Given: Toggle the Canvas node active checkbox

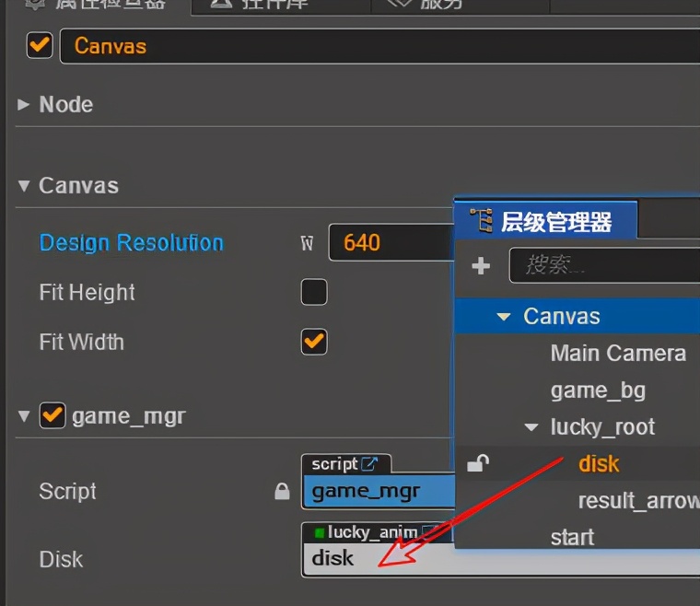Looking at the screenshot, I should coord(40,45).
